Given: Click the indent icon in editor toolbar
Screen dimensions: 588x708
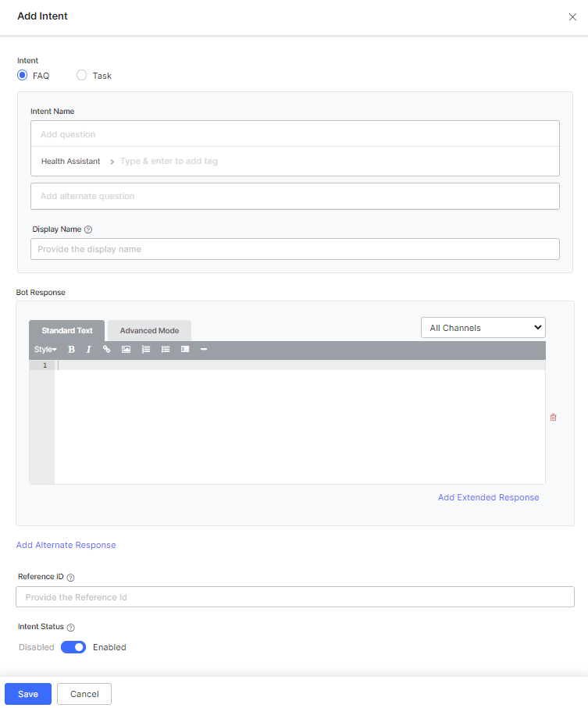Looking at the screenshot, I should tap(185, 350).
